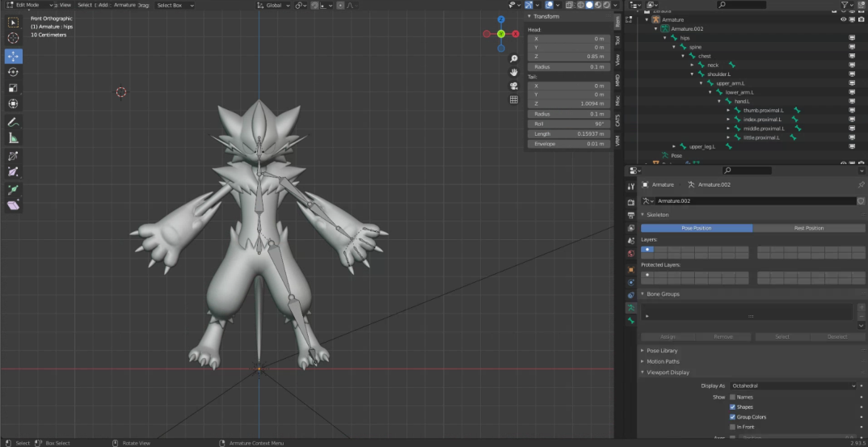Click the outliner search field

point(742,5)
